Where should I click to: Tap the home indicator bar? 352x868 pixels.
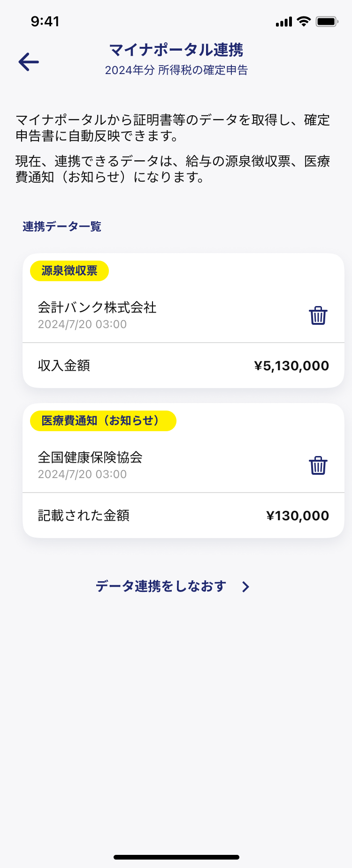click(x=176, y=857)
